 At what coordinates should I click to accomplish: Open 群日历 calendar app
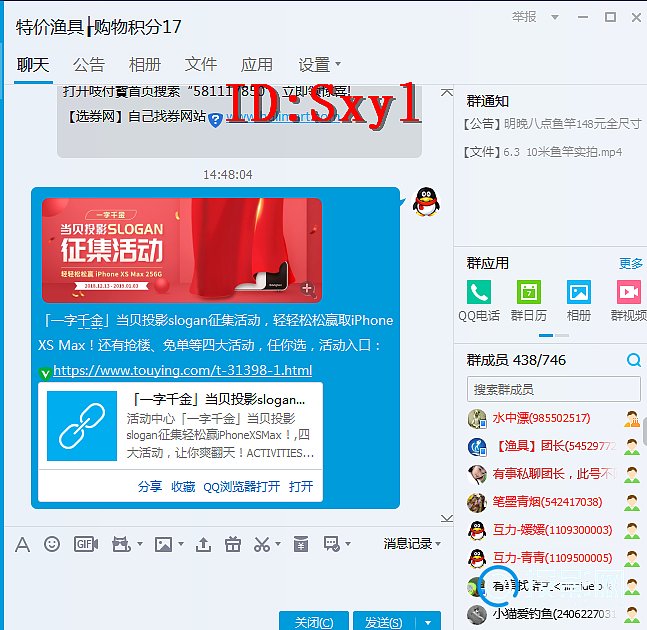[x=529, y=292]
